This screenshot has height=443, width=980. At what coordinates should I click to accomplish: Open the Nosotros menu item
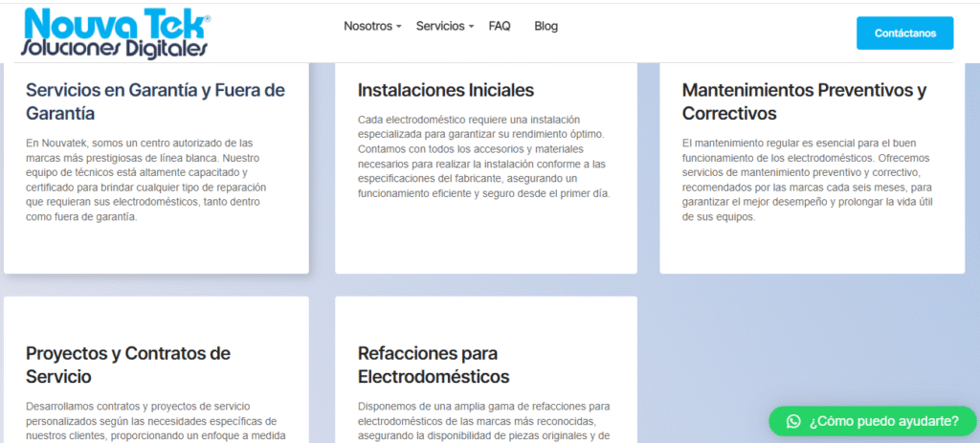pyautogui.click(x=367, y=26)
